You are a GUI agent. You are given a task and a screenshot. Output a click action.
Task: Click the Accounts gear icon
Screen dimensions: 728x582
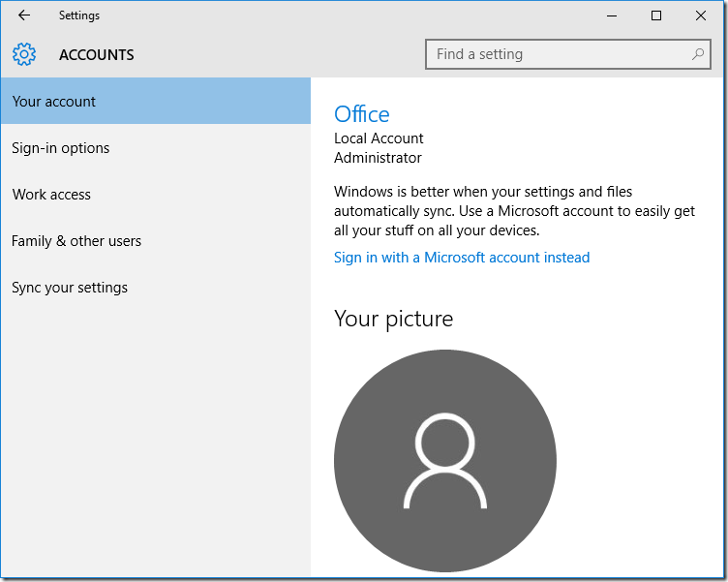[x=23, y=54]
